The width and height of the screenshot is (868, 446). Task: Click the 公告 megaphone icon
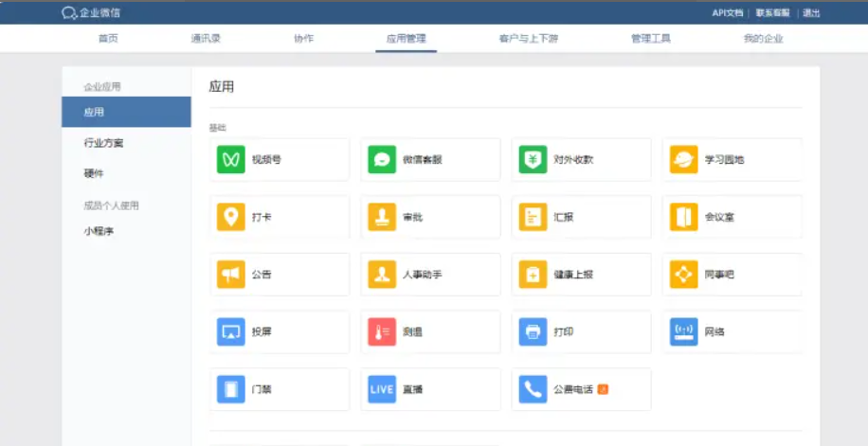(x=231, y=275)
